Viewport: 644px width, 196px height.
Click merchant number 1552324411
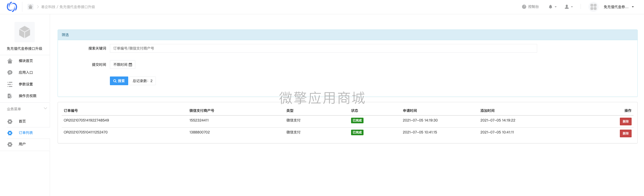[x=199, y=120]
